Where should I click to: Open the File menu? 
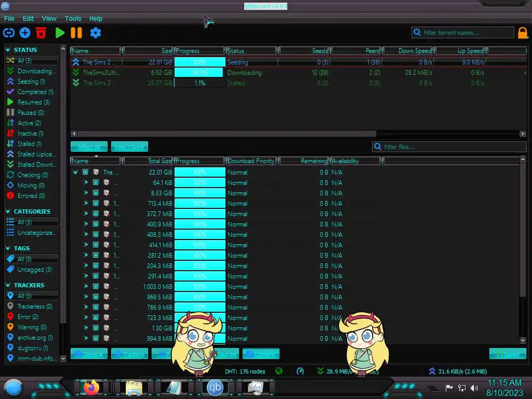point(9,18)
